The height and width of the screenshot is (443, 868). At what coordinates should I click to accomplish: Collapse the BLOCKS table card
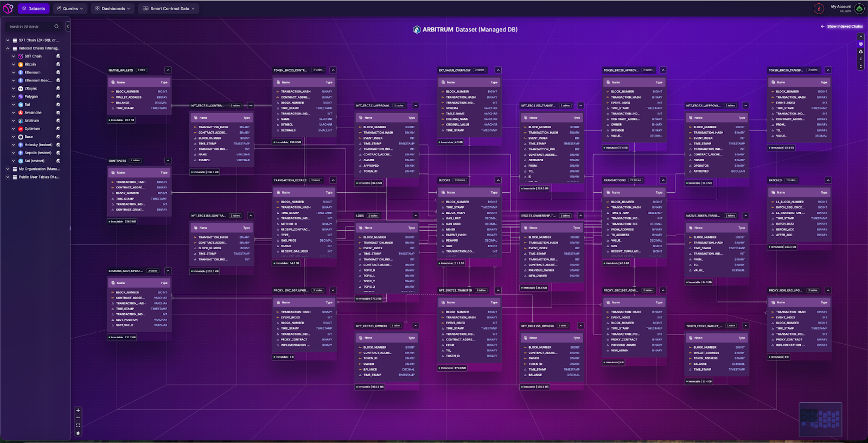point(498,180)
